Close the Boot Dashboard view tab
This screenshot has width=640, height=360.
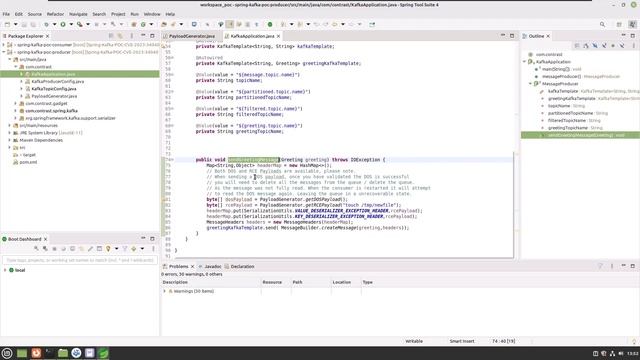pyautogui.click(x=45, y=239)
